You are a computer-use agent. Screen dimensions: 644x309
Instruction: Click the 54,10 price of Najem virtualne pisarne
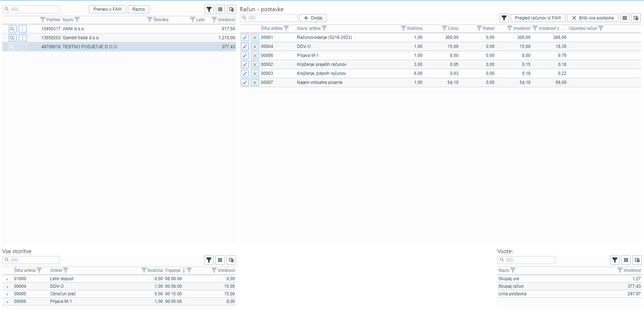pos(453,82)
